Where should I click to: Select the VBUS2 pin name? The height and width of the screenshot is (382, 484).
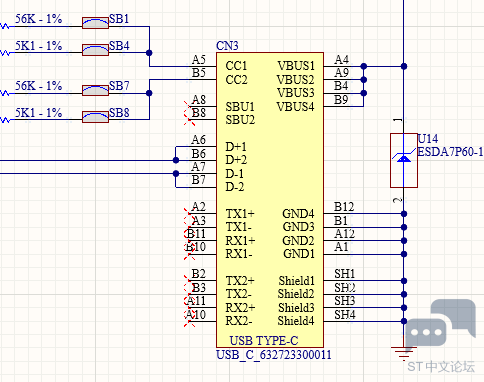click(296, 80)
